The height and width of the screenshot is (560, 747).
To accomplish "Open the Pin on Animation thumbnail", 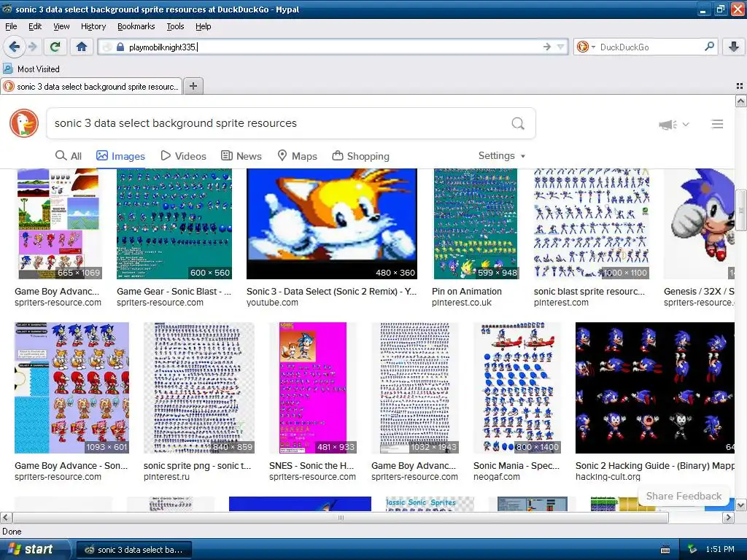I will 476,224.
